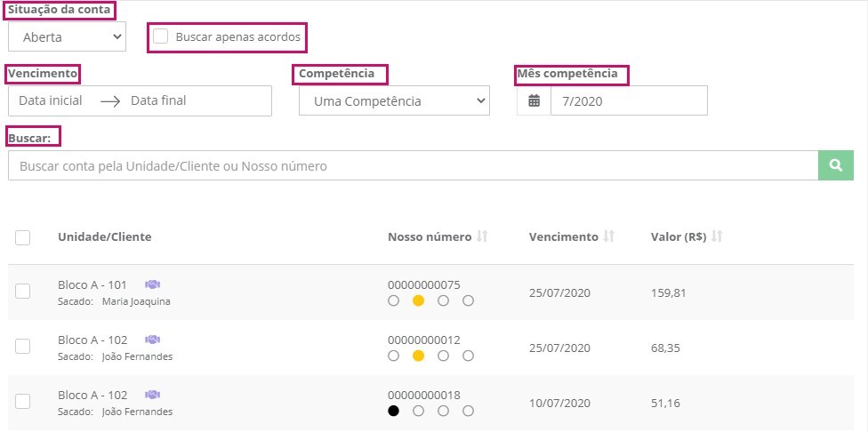Click first empty status circle of 00000000075
868x432 pixels.
click(394, 301)
